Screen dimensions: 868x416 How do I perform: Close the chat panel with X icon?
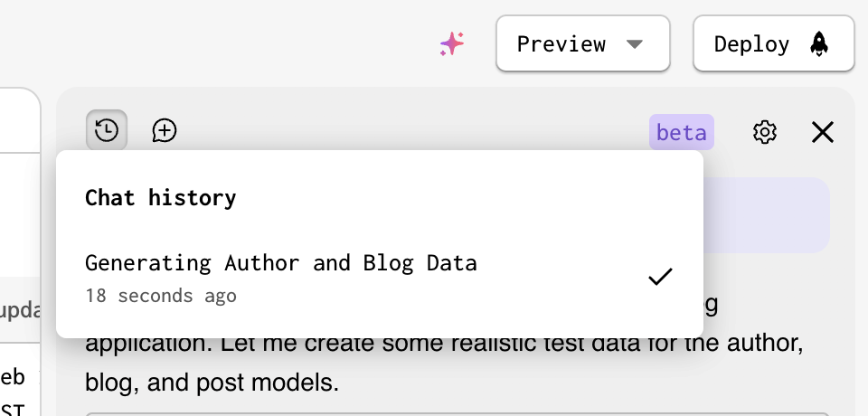coord(823,132)
